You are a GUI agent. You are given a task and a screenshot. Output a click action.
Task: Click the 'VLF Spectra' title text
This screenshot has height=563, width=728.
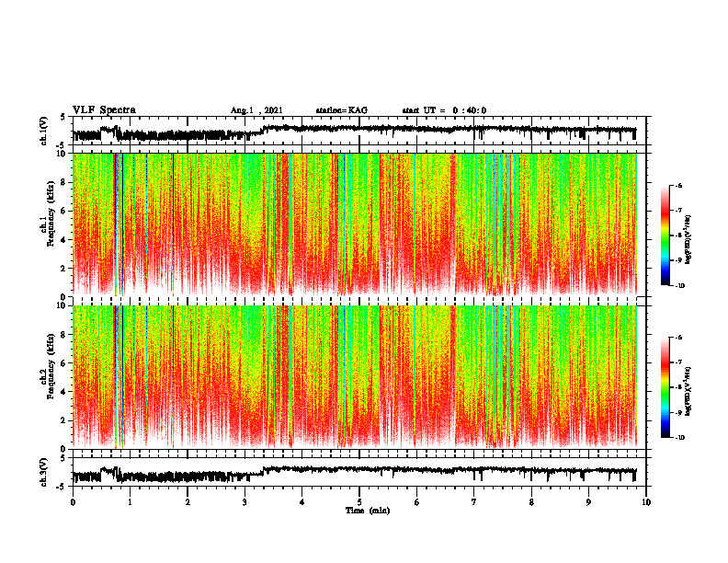tap(104, 110)
